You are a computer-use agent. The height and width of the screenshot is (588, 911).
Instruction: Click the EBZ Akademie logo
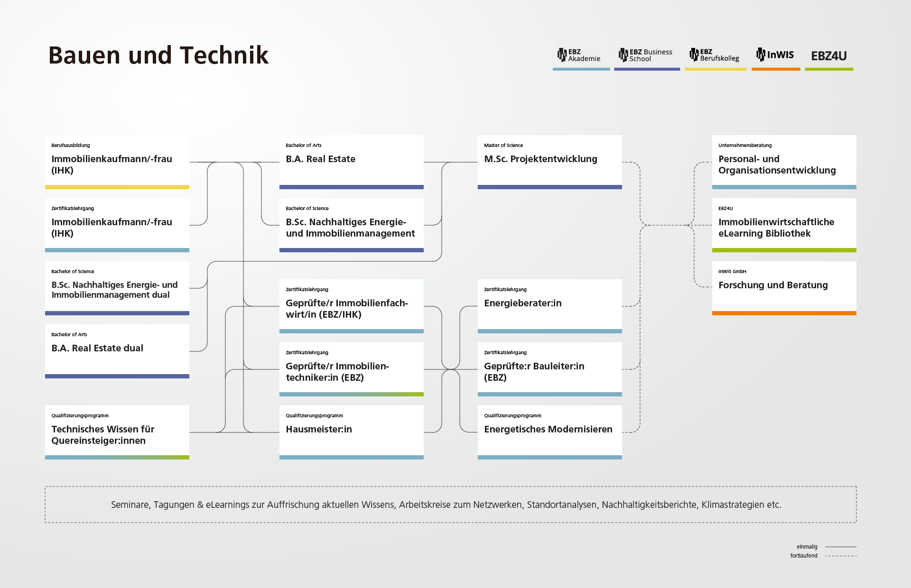click(x=579, y=55)
